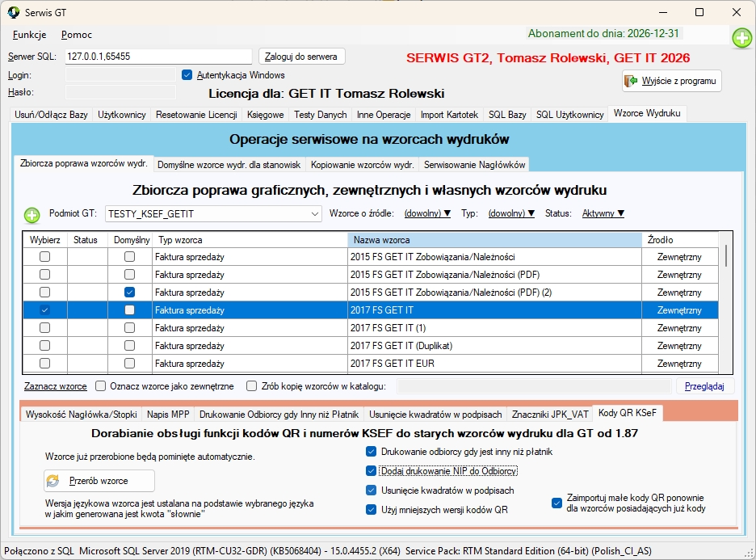Expand the Podmiot GT combo box

[x=314, y=214]
